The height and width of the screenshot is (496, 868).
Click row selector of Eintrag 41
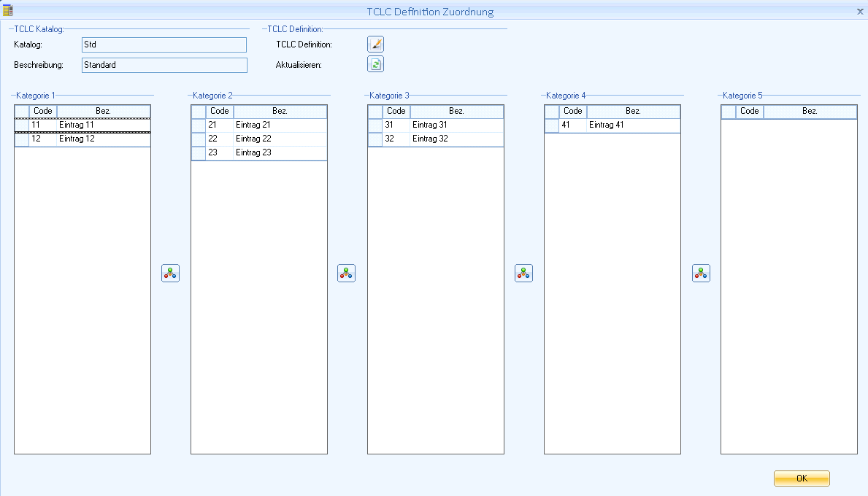[x=551, y=125]
